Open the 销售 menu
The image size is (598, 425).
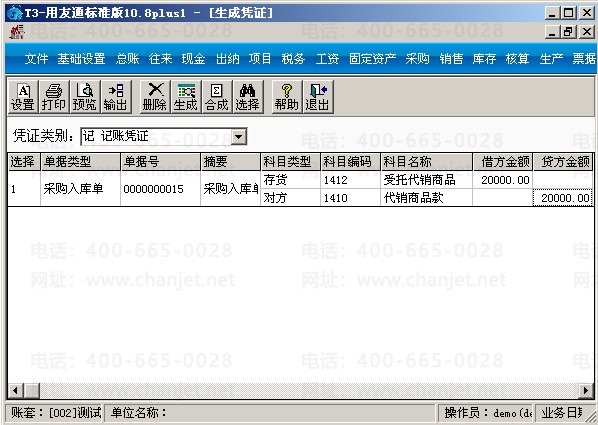click(451, 59)
